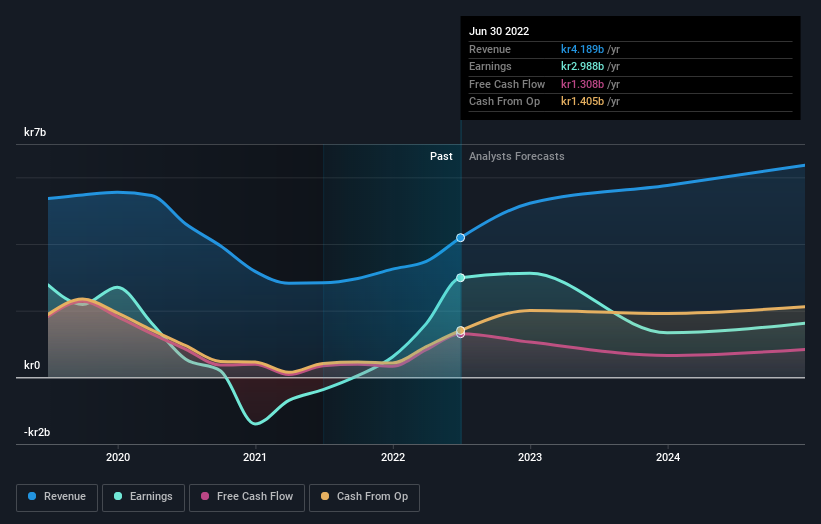Viewport: 821px width, 524px height.
Task: Click the kr2.988b earnings value
Action: [x=582, y=66]
